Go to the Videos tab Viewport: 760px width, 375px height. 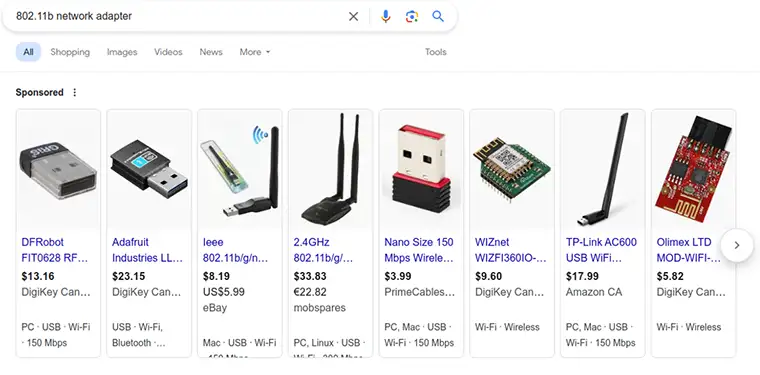click(x=168, y=52)
